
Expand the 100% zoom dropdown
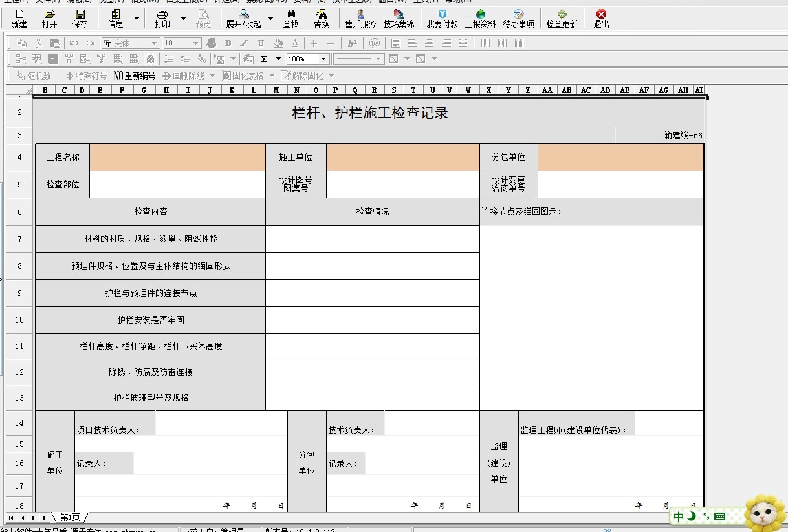[x=323, y=58]
